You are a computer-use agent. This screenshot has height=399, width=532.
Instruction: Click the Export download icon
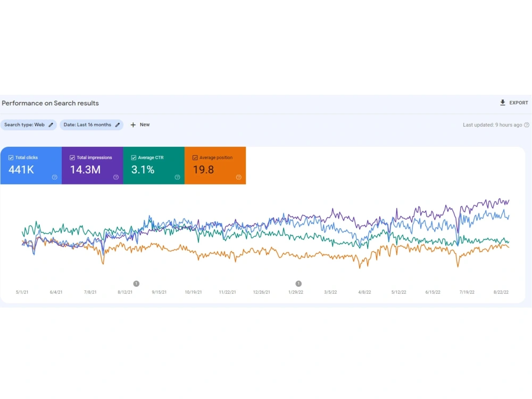pyautogui.click(x=503, y=103)
